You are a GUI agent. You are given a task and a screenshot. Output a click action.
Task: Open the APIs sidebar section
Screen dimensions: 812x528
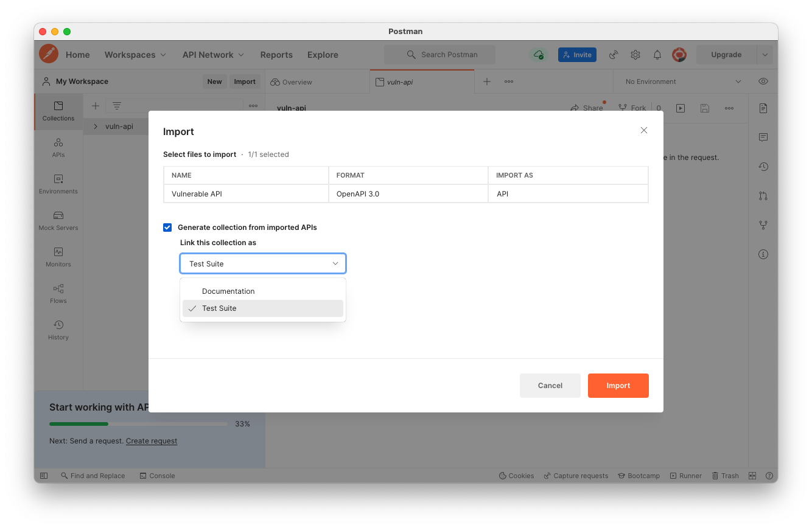(58, 147)
